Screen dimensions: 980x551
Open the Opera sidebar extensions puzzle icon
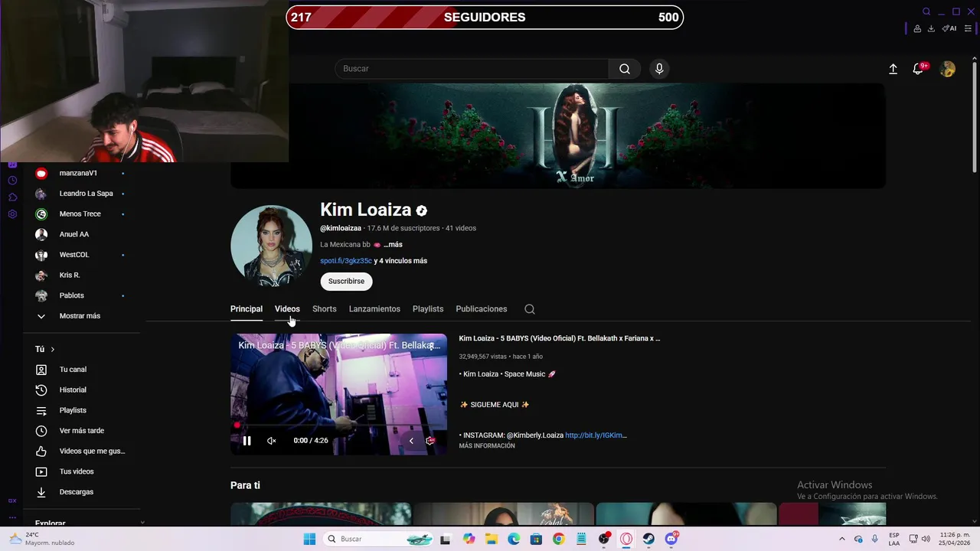[12, 197]
